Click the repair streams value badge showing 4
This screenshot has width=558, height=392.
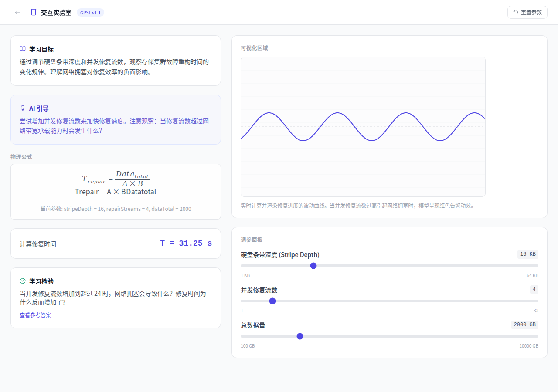534,290
